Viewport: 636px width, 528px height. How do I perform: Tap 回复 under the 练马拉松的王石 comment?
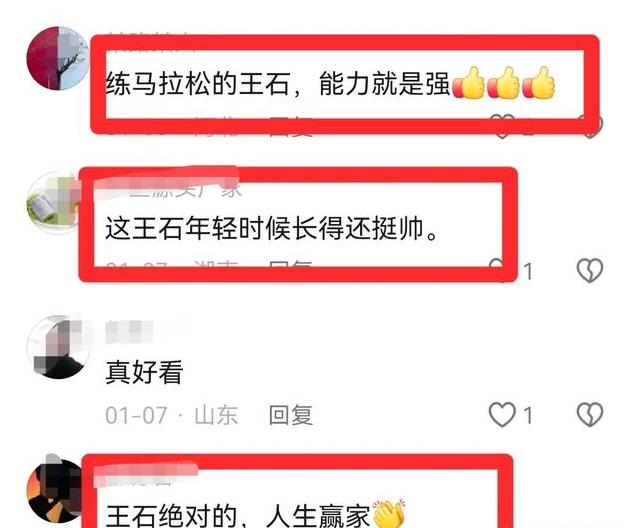290,127
